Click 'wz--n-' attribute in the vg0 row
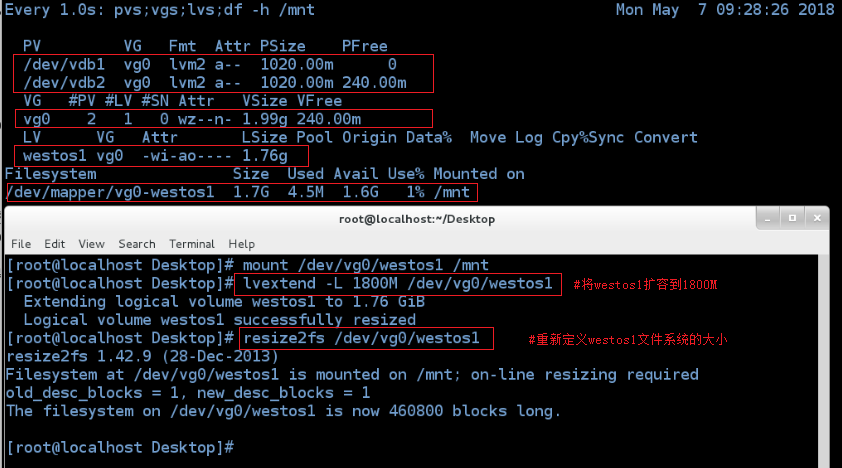 (205, 119)
